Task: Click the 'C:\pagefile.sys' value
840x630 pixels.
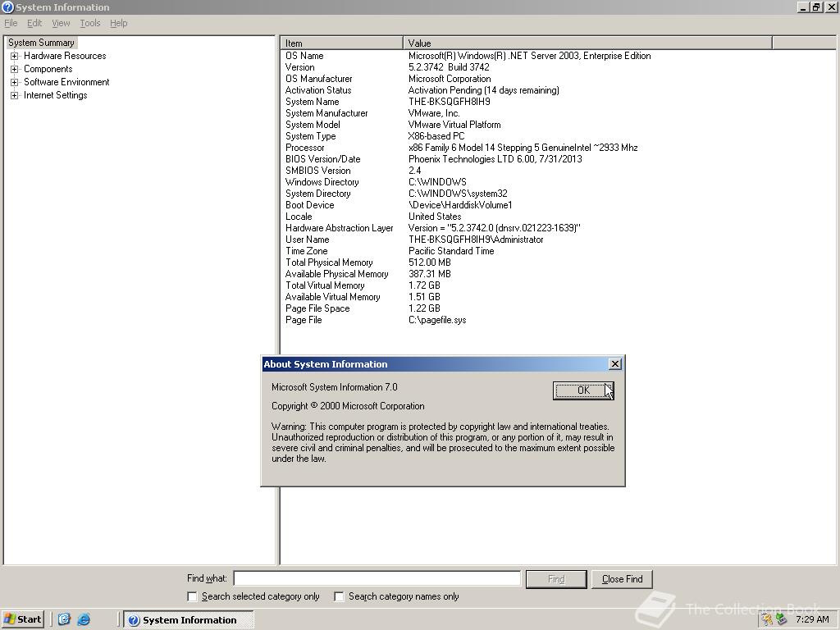Action: [x=437, y=320]
